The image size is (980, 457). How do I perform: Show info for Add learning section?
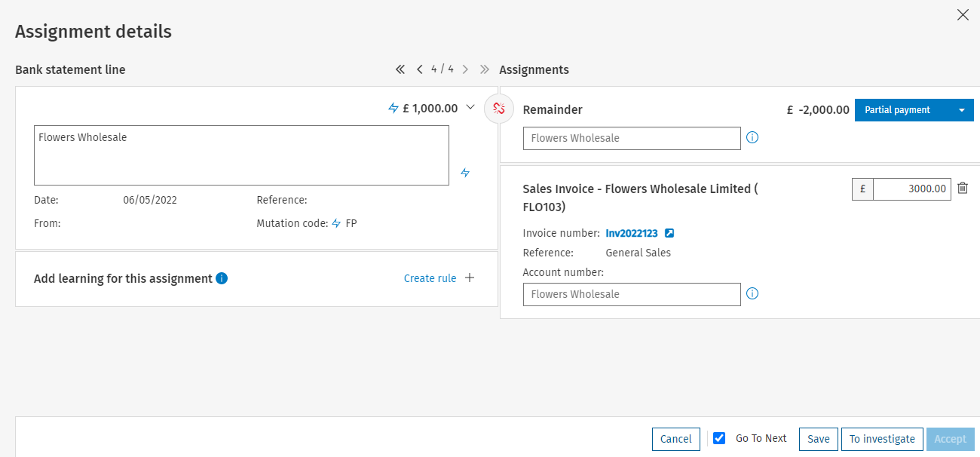point(222,278)
